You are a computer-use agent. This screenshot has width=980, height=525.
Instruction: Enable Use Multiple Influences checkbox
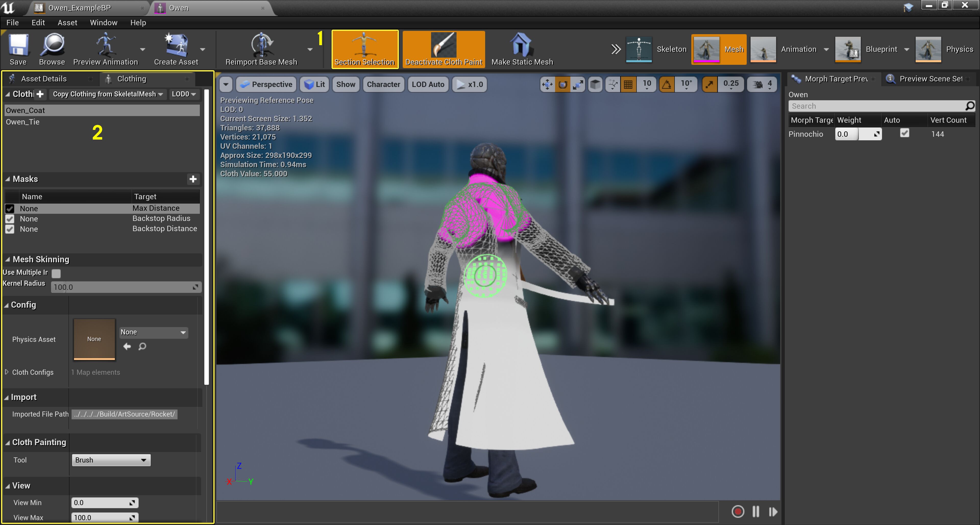tap(56, 273)
